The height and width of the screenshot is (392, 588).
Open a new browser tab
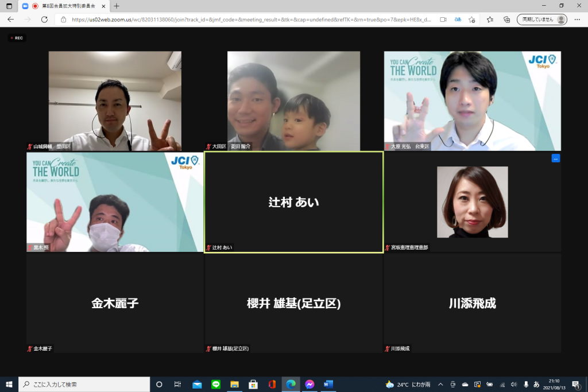[117, 6]
